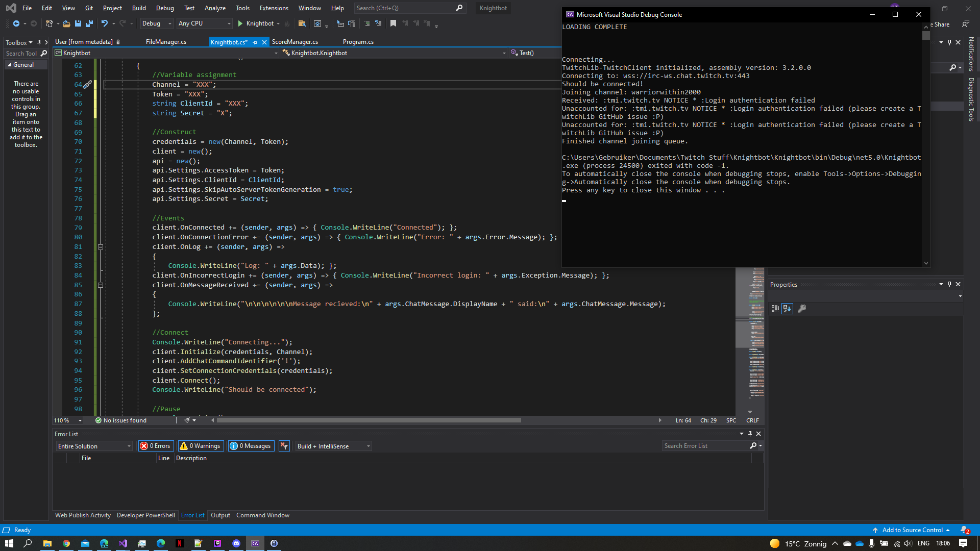
Task: Select Find in Files folder-search icon
Action: click(x=302, y=23)
